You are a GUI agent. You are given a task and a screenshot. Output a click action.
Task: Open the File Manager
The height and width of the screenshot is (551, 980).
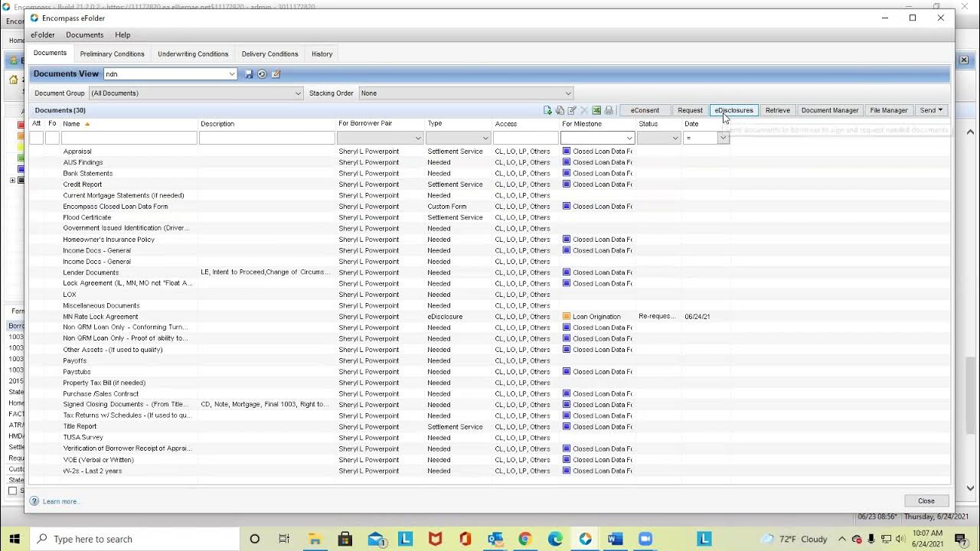pos(888,110)
